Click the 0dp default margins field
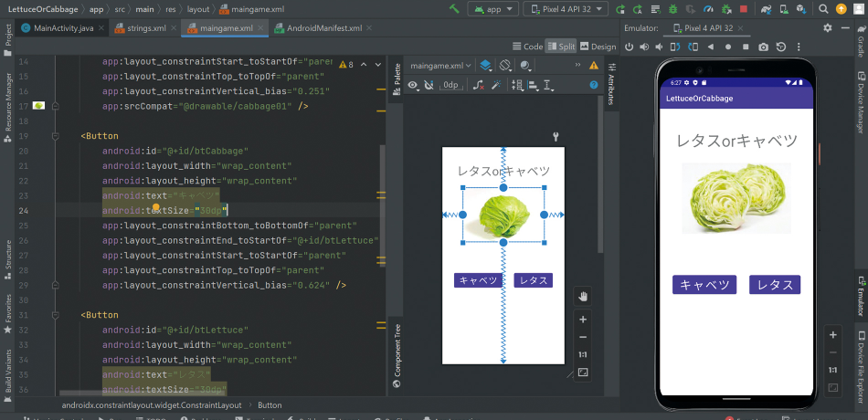Screen dimensions: 868x420 tap(450, 85)
